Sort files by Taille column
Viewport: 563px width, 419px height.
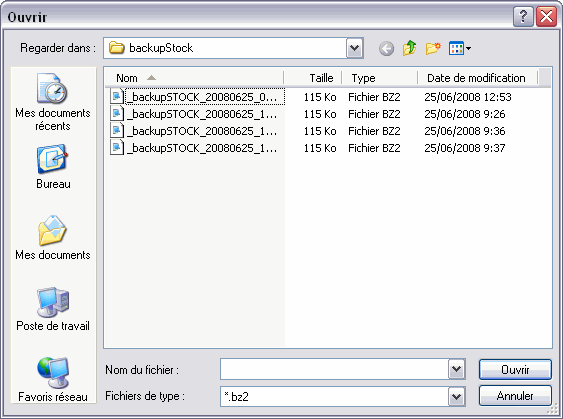click(x=313, y=78)
